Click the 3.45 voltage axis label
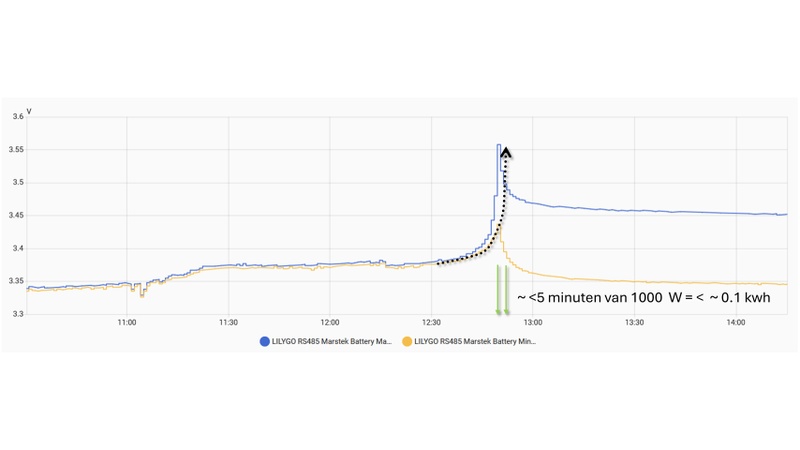Screen dimensions: 800x450 click(15, 216)
